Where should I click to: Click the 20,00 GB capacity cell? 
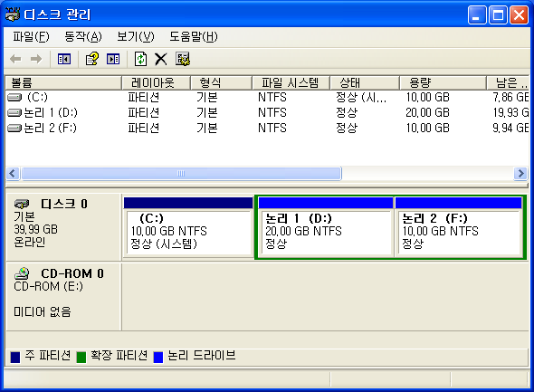pyautogui.click(x=428, y=113)
